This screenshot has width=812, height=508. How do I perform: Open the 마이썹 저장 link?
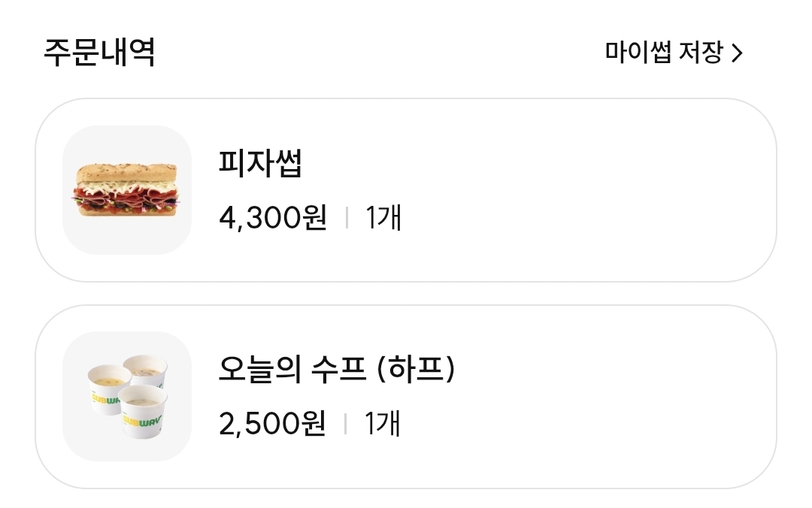tap(664, 53)
